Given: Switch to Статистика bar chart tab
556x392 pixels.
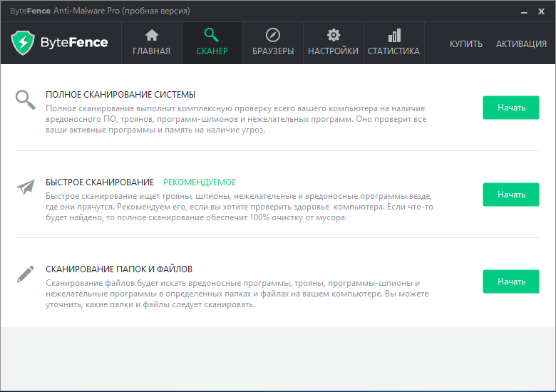Looking at the screenshot, I should coord(393,43).
